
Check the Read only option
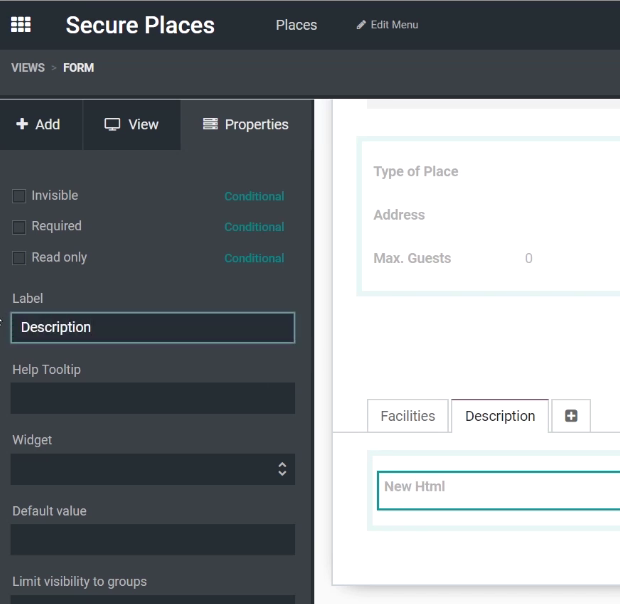[19, 258]
